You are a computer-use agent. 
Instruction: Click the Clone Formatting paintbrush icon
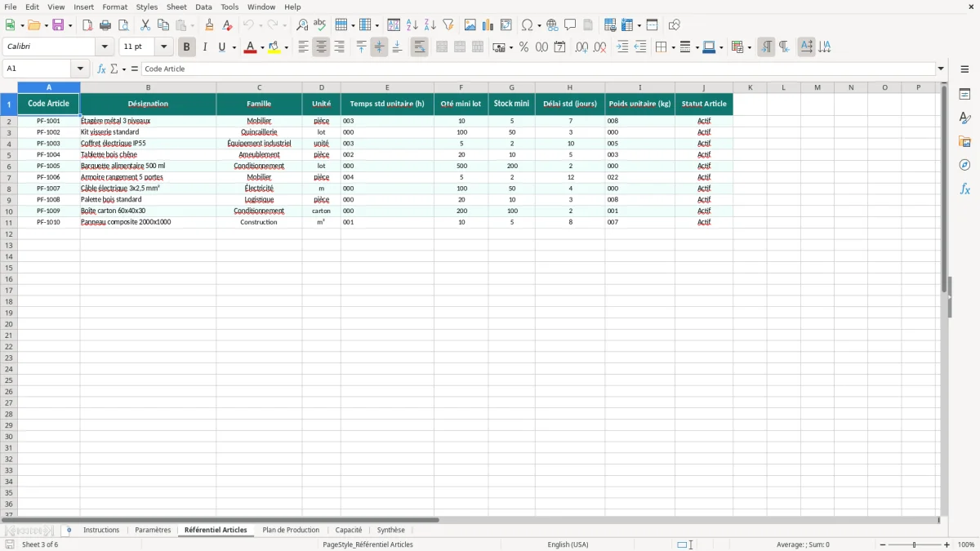point(210,25)
